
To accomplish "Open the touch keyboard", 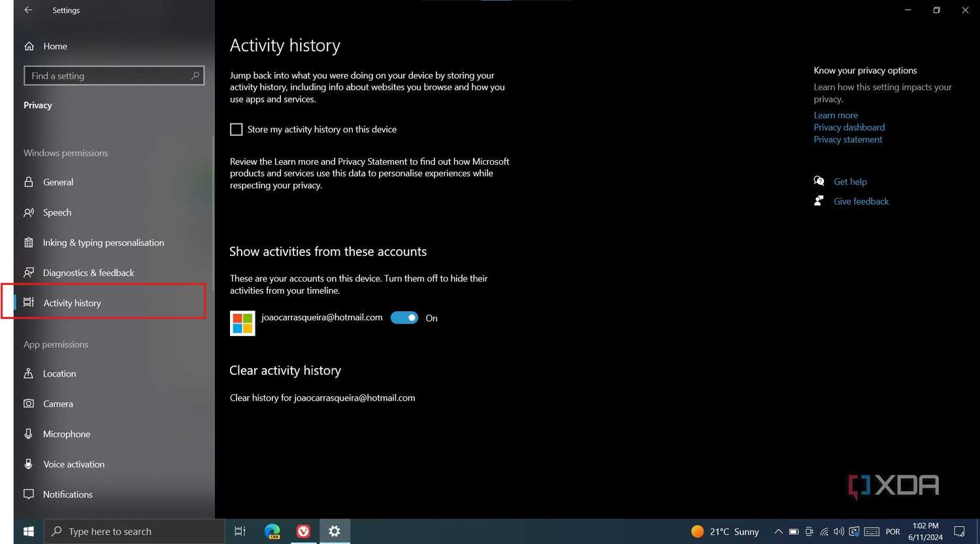I will 872,532.
